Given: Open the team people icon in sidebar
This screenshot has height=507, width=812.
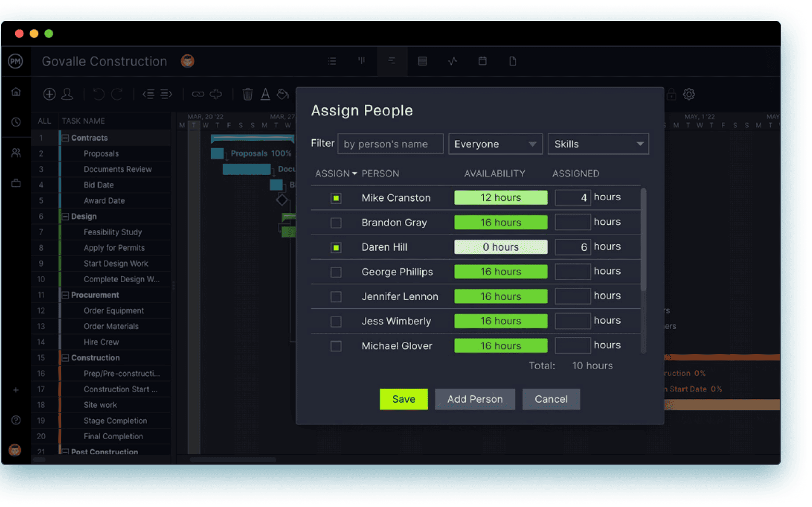Looking at the screenshot, I should click(x=16, y=153).
